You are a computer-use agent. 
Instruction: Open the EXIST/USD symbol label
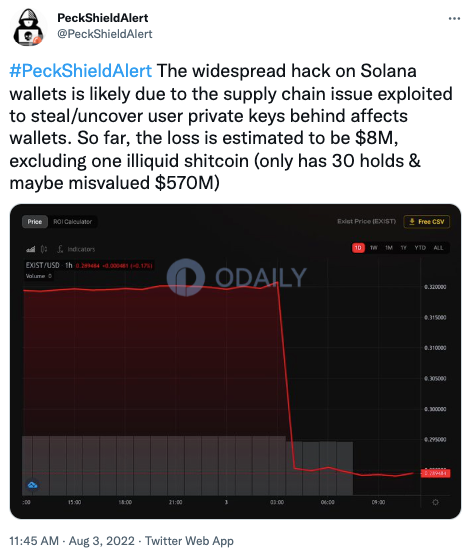[43, 265]
